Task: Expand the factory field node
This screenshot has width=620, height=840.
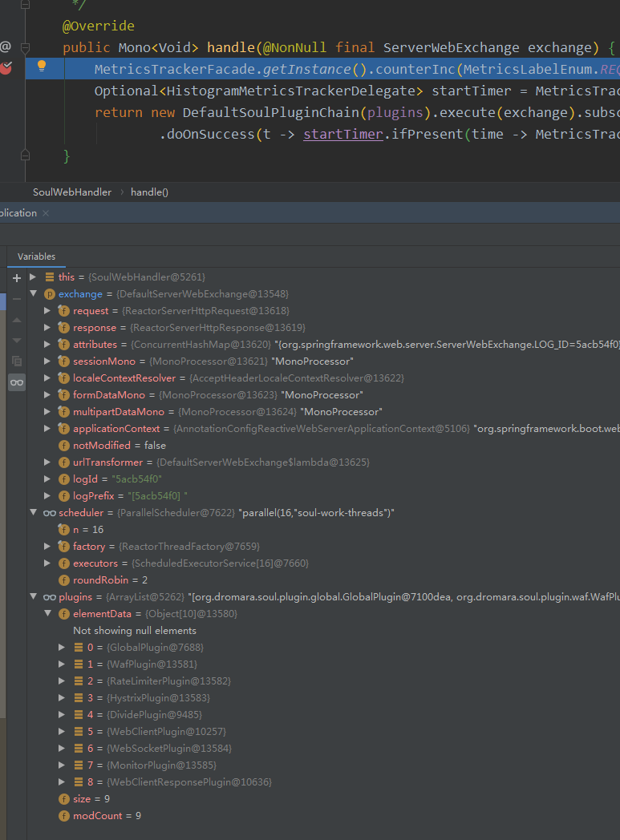Action: (x=47, y=547)
